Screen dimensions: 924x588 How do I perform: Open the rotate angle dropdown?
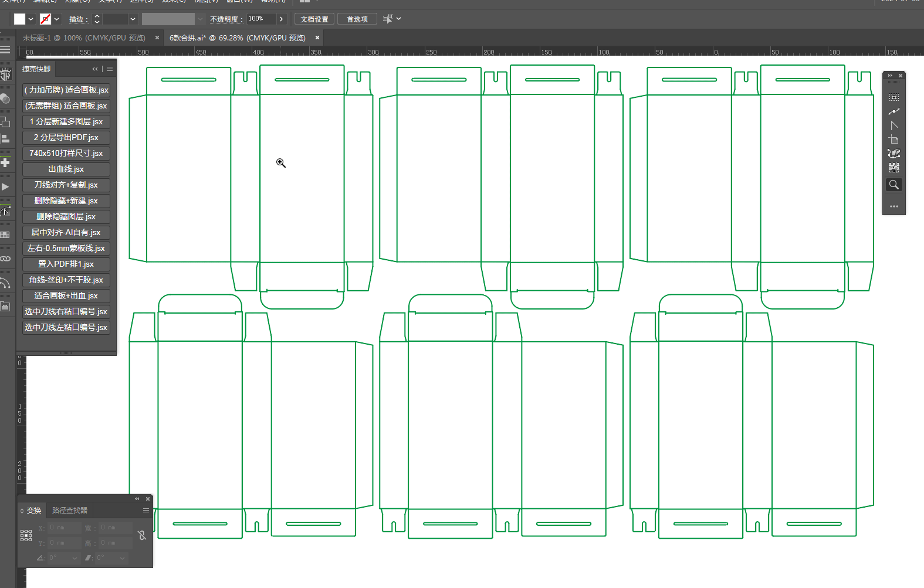[75, 558]
